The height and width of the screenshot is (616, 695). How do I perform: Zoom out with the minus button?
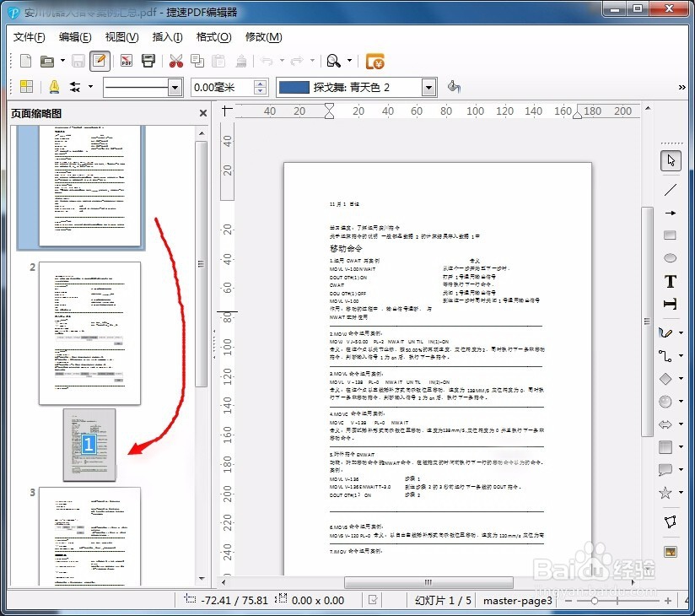coord(568,601)
